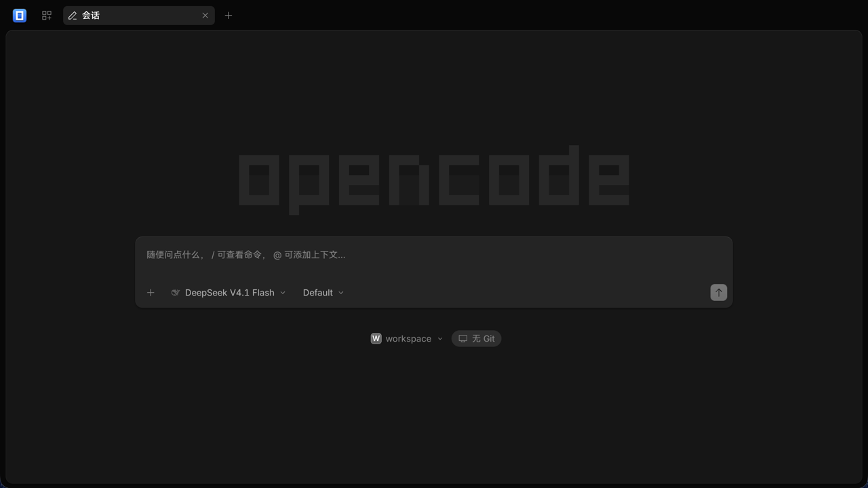Send message with the up-arrow button
Screen dimensions: 868x488
point(719,293)
